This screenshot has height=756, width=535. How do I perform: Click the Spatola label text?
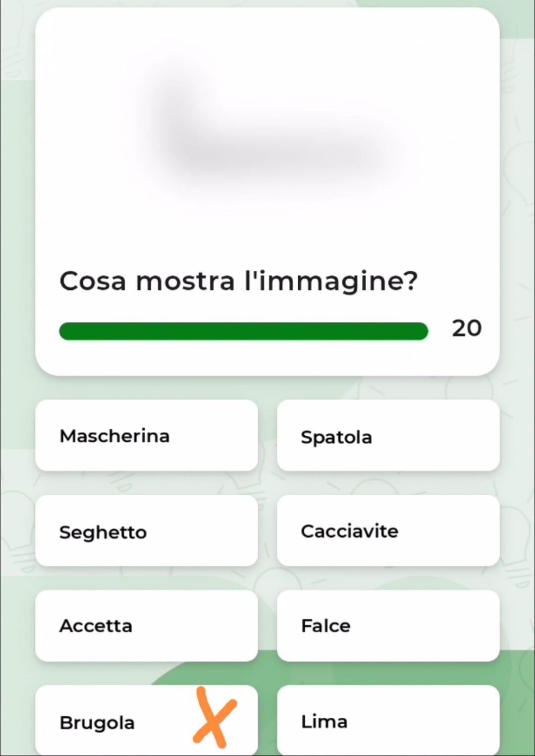coord(336,437)
